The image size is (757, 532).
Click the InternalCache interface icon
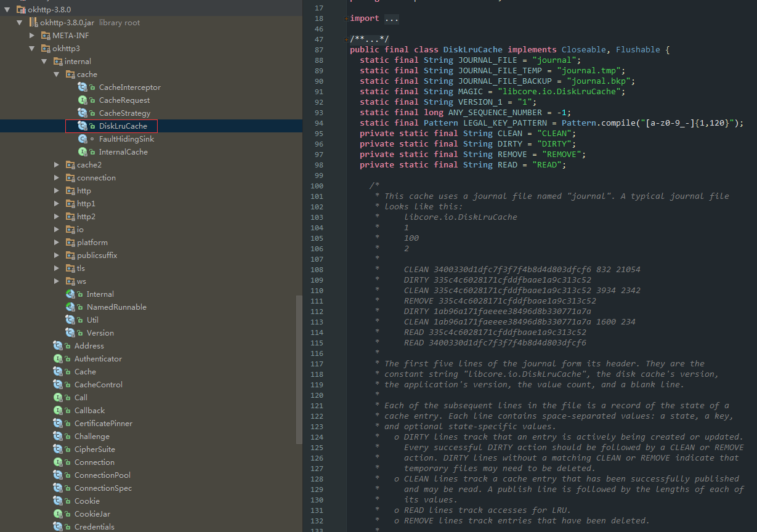pyautogui.click(x=83, y=152)
